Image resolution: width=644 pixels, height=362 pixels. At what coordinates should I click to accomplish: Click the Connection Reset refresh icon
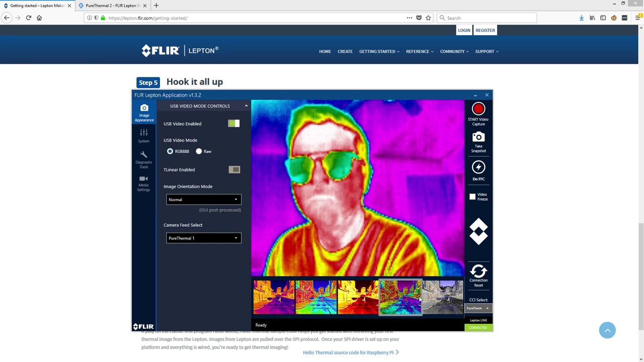pyautogui.click(x=478, y=271)
